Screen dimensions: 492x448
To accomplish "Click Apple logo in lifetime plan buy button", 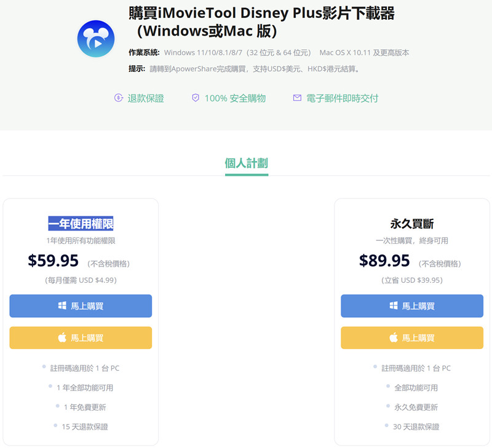I will click(x=394, y=337).
